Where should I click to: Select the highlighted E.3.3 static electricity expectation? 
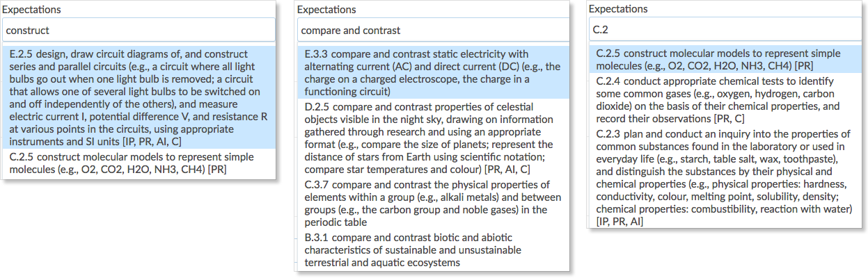click(433, 72)
